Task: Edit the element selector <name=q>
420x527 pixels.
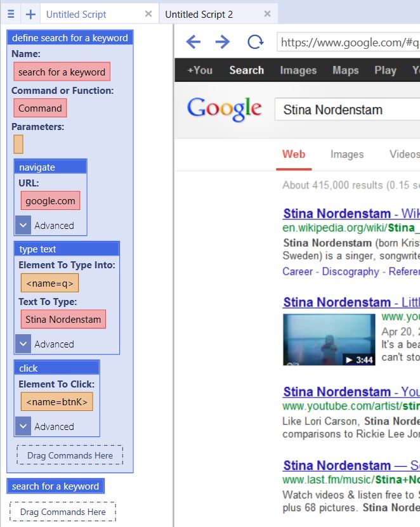Action: [x=49, y=283]
